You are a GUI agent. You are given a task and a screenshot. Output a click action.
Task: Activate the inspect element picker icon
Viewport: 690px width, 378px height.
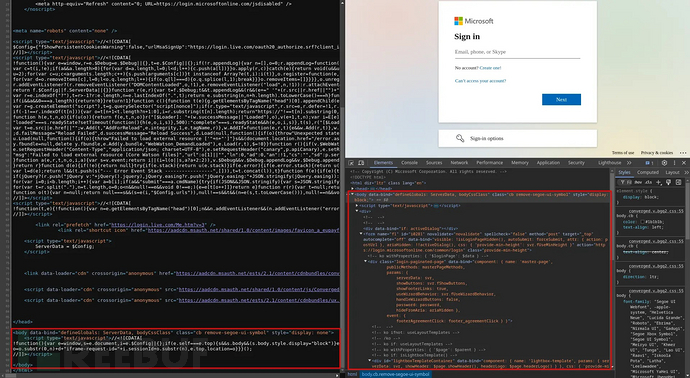click(351, 163)
